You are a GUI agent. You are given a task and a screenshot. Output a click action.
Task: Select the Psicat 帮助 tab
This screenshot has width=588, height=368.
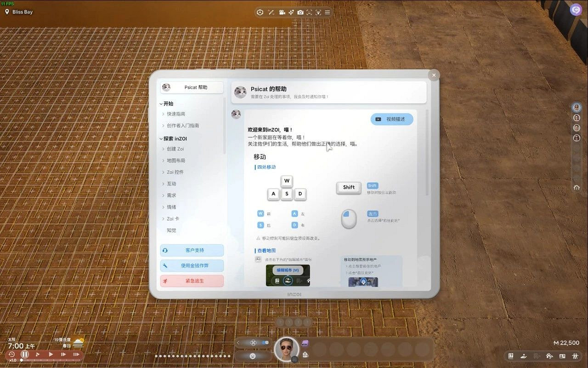(192, 87)
